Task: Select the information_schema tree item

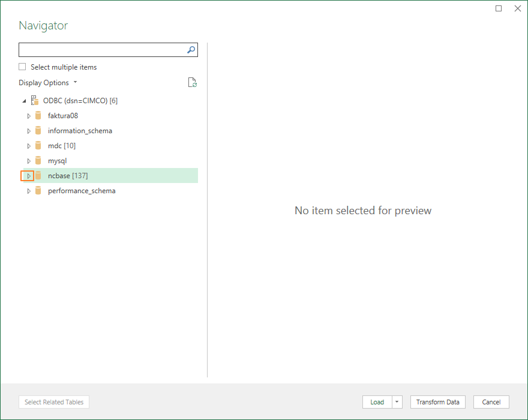Action: (80, 131)
